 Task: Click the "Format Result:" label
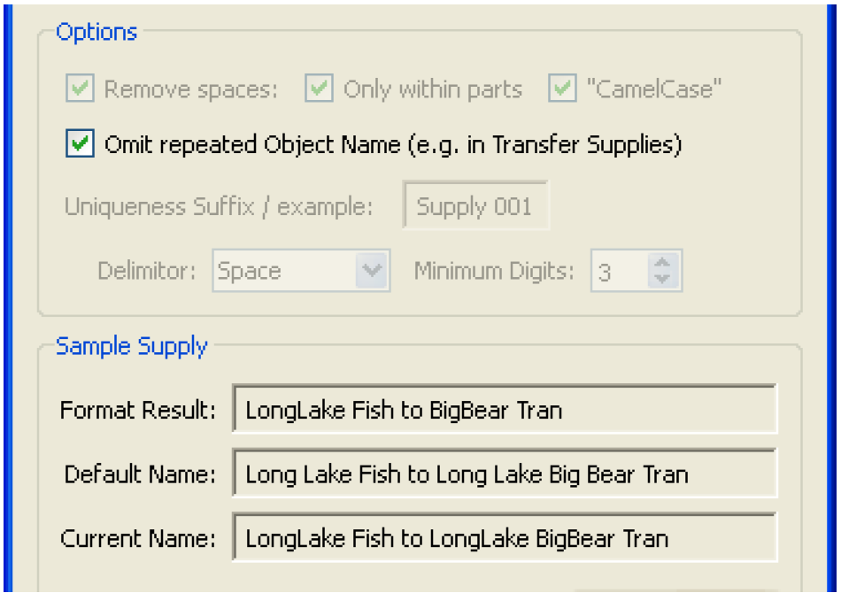click(x=137, y=410)
